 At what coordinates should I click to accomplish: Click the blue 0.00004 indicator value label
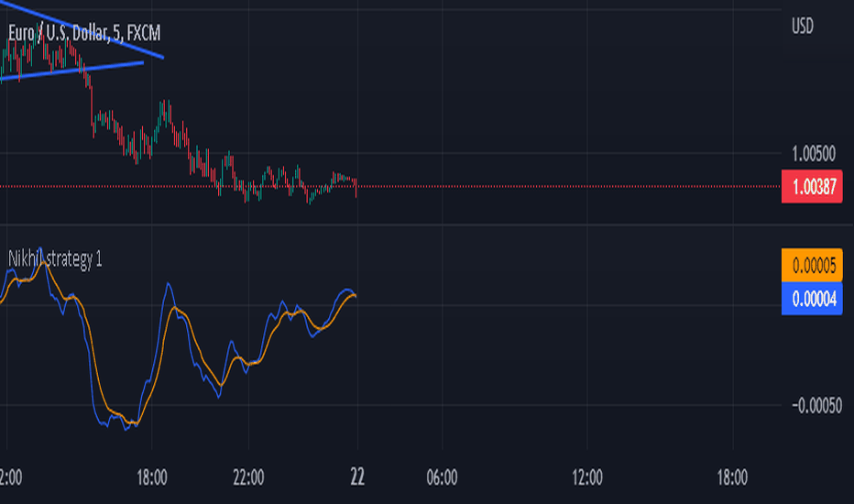tap(812, 299)
